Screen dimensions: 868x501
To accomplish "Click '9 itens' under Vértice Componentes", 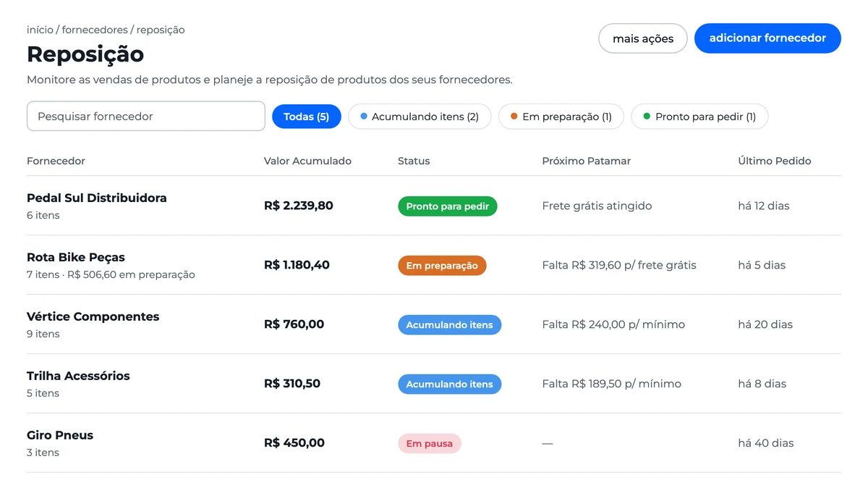I will pyautogui.click(x=43, y=334).
